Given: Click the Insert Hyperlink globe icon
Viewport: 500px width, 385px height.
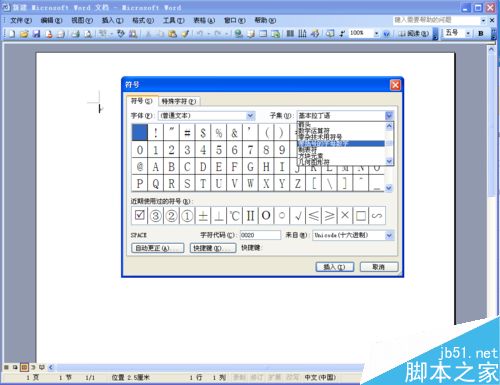Looking at the screenshot, I should [238, 33].
